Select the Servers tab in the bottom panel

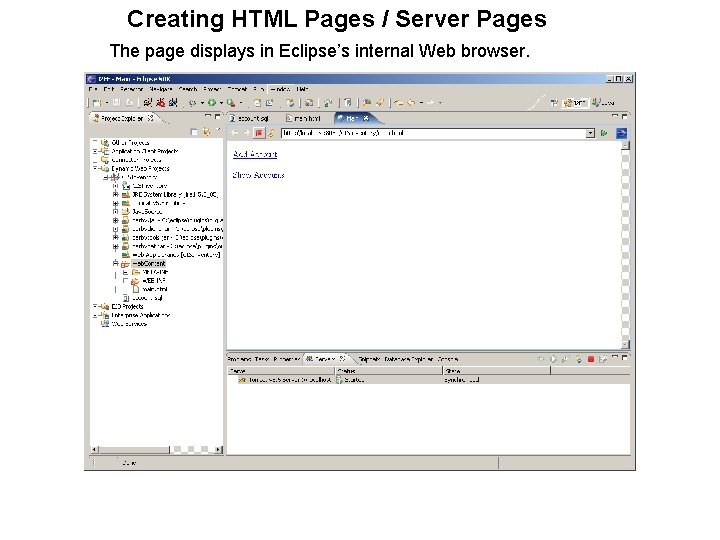point(325,359)
